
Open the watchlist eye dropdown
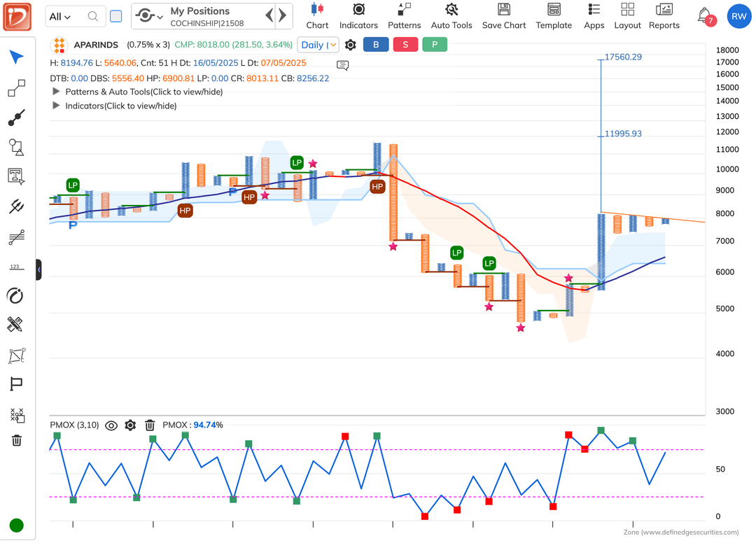149,16
